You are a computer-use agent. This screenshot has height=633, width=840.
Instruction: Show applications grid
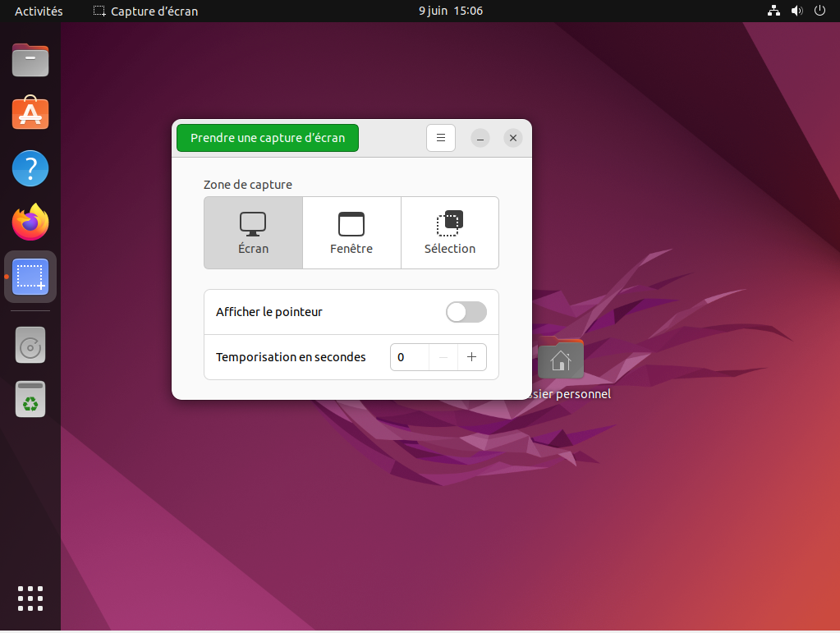coord(30,599)
